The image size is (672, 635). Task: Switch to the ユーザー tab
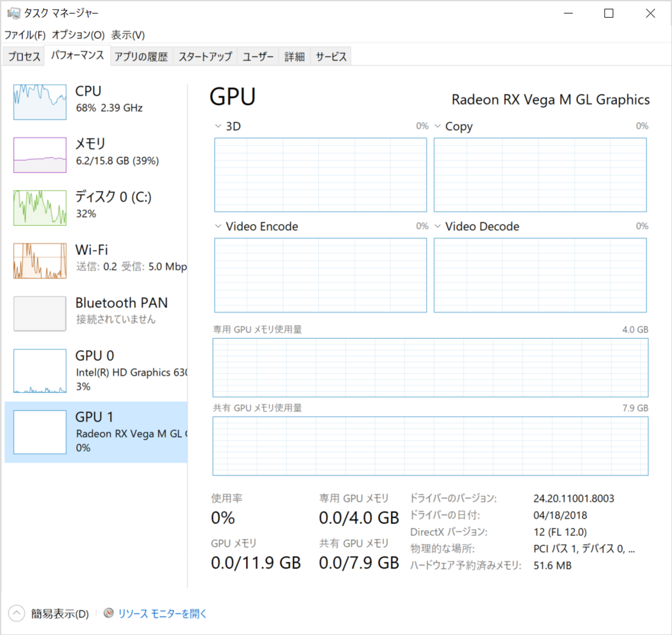(x=258, y=56)
